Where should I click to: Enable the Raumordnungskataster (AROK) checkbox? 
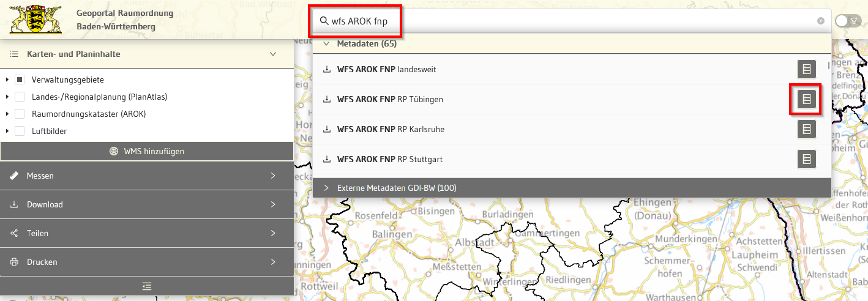coord(20,114)
